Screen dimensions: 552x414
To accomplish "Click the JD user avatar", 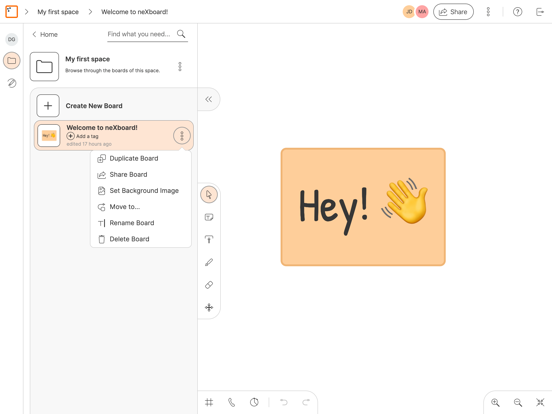I will coord(409,12).
